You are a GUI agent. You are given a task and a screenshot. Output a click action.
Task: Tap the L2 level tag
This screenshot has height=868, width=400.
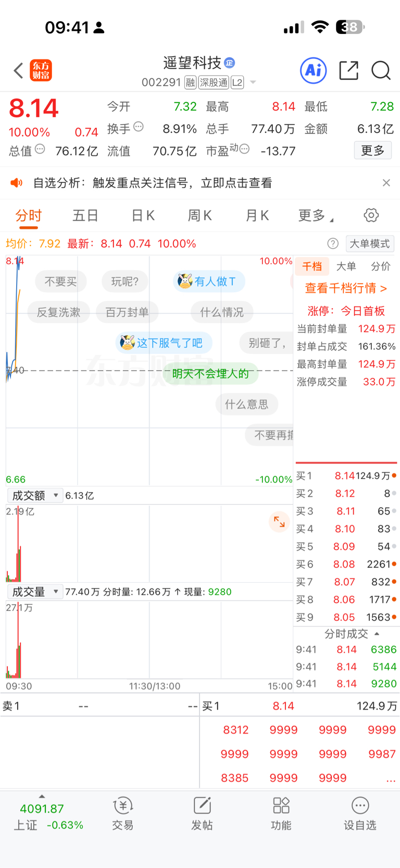coord(237,82)
